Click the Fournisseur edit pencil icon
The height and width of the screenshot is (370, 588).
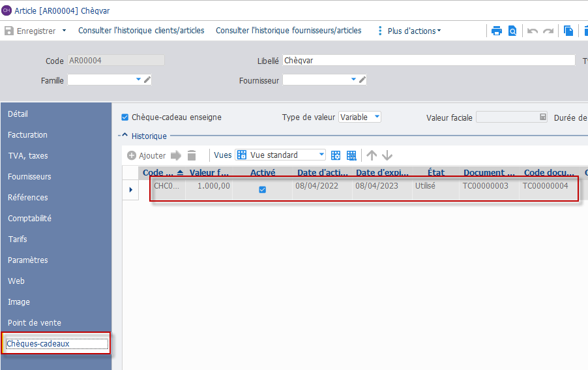[362, 79]
